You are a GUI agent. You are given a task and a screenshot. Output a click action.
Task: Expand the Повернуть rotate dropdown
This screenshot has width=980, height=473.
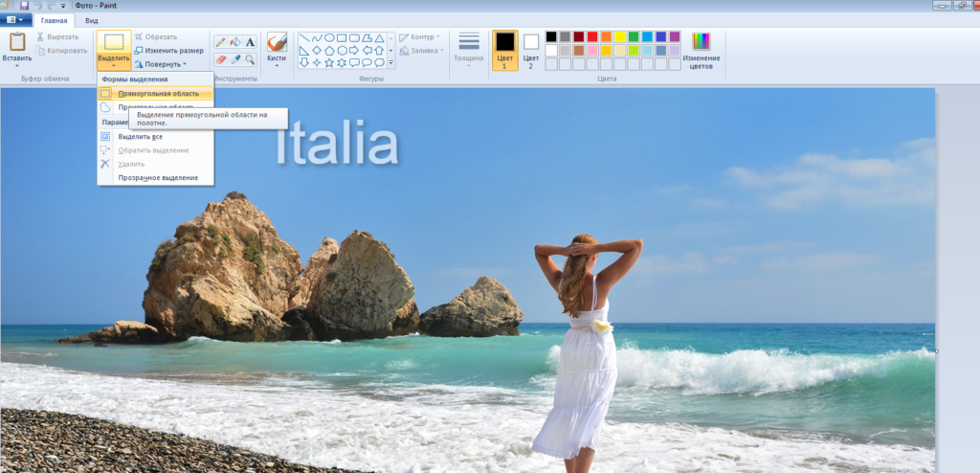pyautogui.click(x=160, y=64)
